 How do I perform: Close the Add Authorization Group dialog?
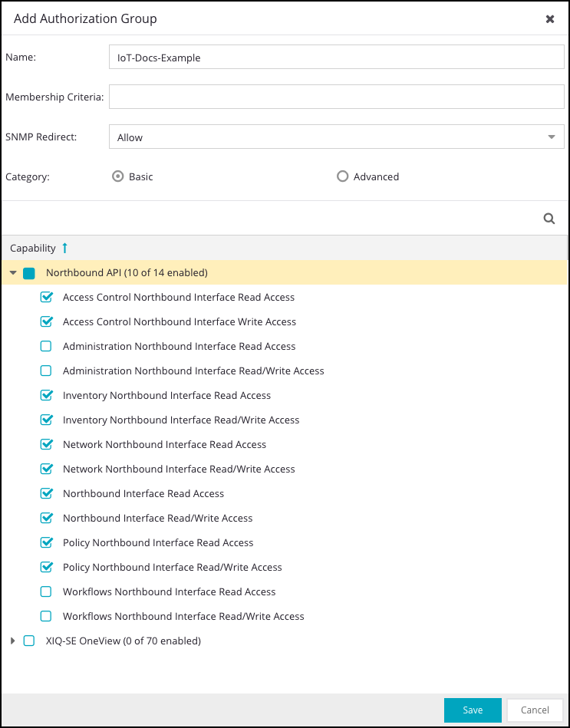click(550, 19)
